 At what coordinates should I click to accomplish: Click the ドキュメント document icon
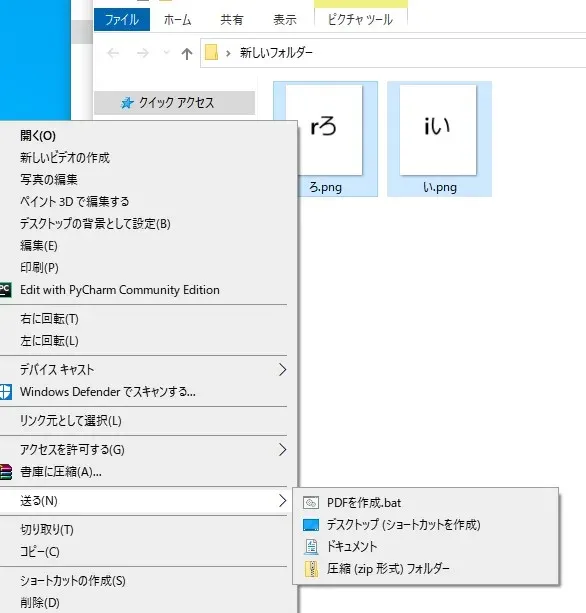[x=311, y=547]
